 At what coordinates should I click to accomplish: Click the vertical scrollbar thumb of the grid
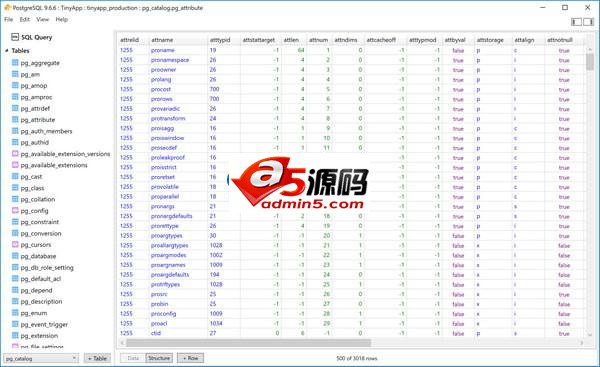tap(590, 62)
